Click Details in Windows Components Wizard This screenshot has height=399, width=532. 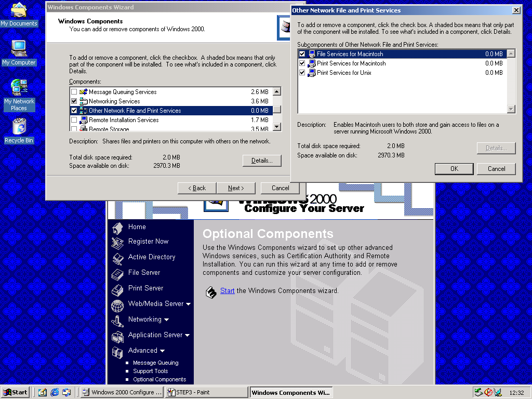click(262, 161)
